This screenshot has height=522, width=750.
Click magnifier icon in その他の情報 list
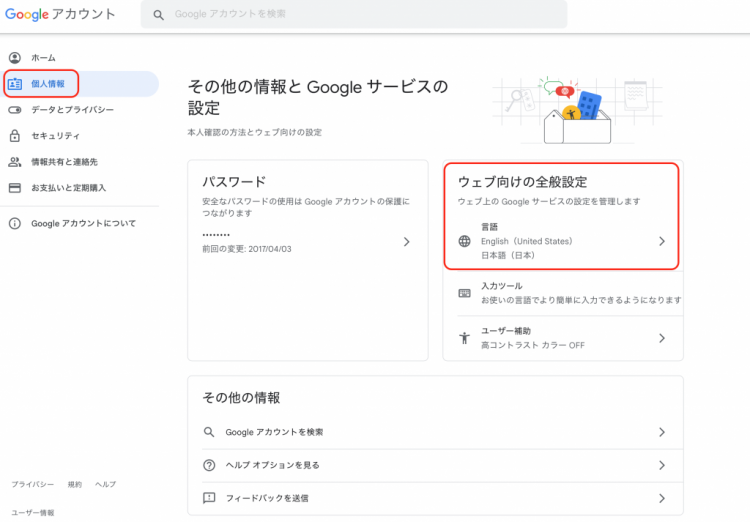click(x=209, y=432)
